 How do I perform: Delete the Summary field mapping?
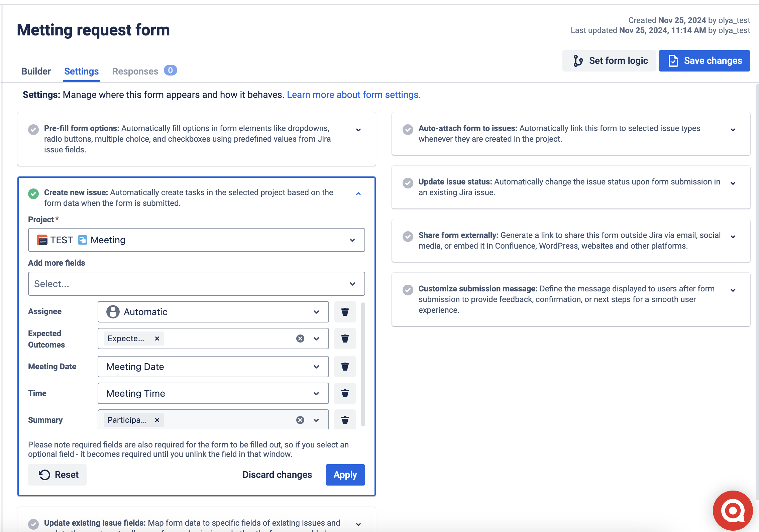click(x=345, y=420)
